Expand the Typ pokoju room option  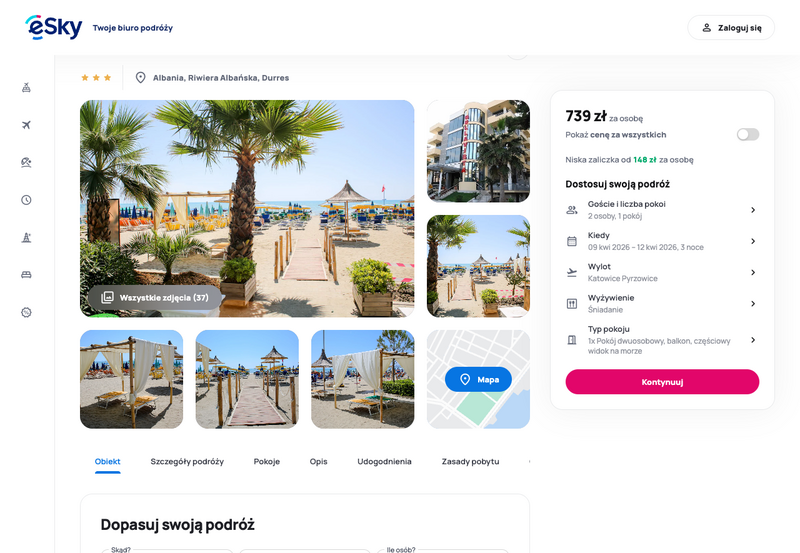[x=662, y=340]
